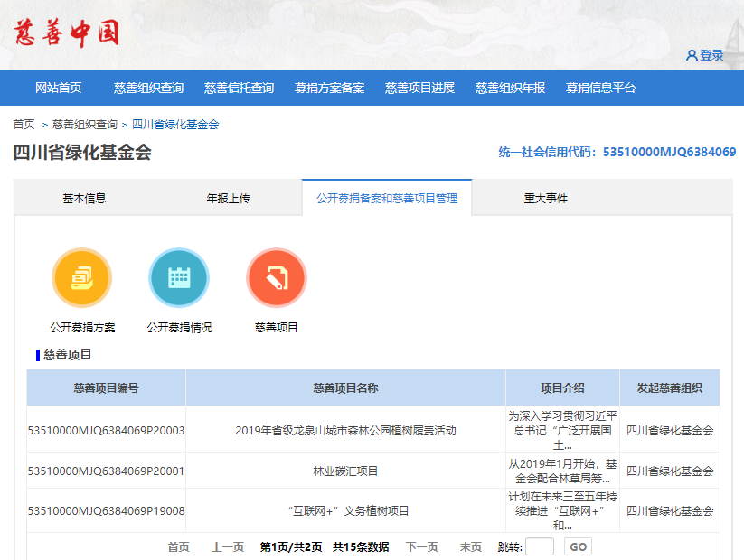Click the user icon beside 登录
This screenshot has width=744, height=560.
coord(692,55)
